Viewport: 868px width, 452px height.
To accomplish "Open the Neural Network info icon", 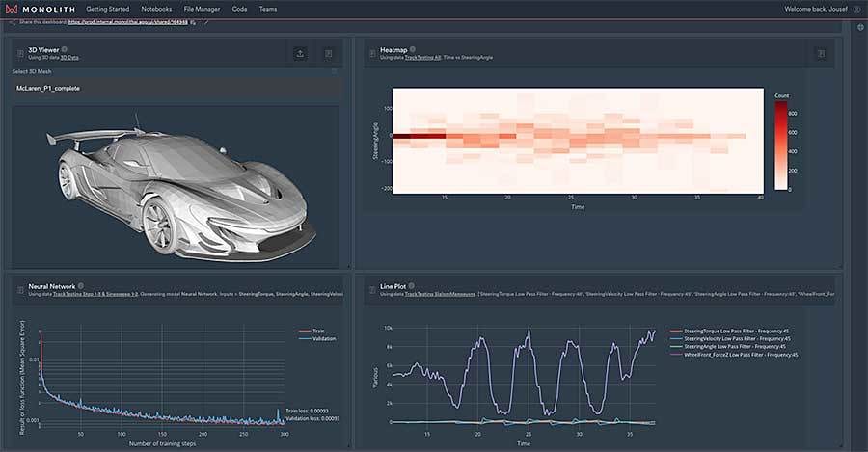I will pyautogui.click(x=81, y=286).
